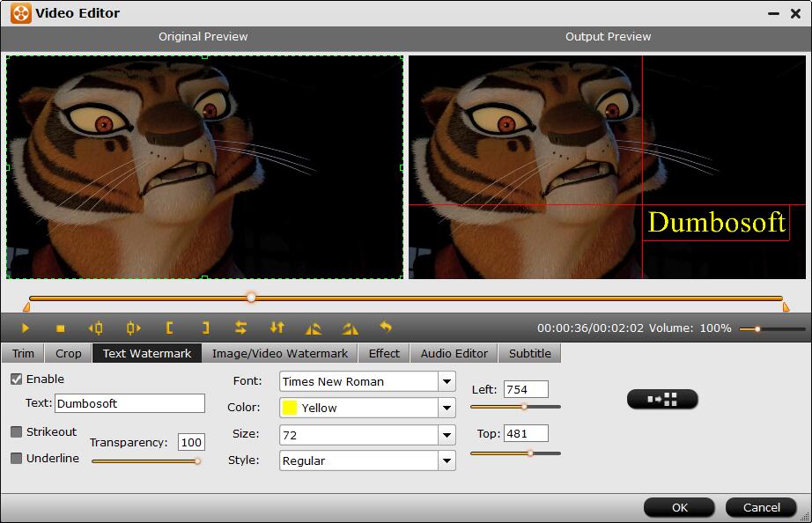Confirm changes with OK button
The height and width of the screenshot is (523, 812).
[x=679, y=507]
